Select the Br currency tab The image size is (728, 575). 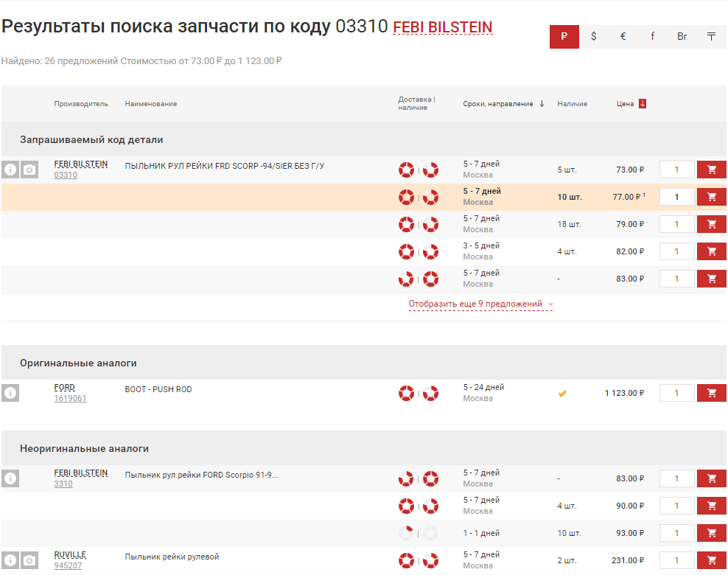pos(682,37)
